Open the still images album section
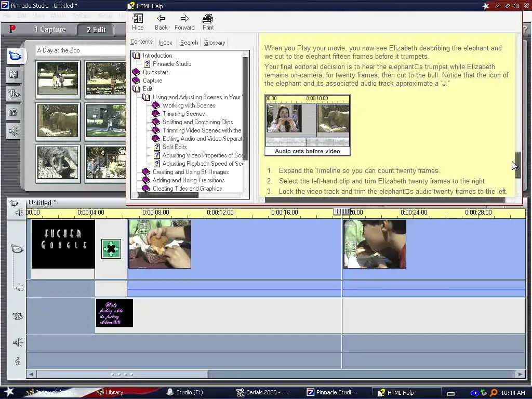This screenshot has height=399, width=532. point(14,112)
